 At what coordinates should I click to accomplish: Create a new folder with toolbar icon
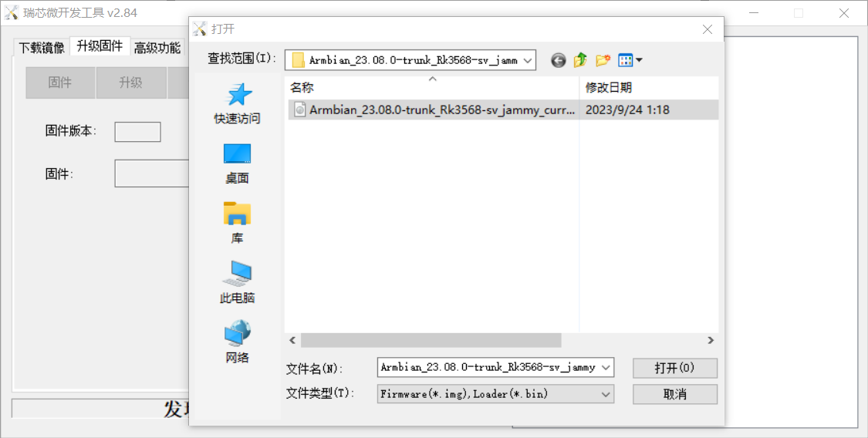click(603, 60)
